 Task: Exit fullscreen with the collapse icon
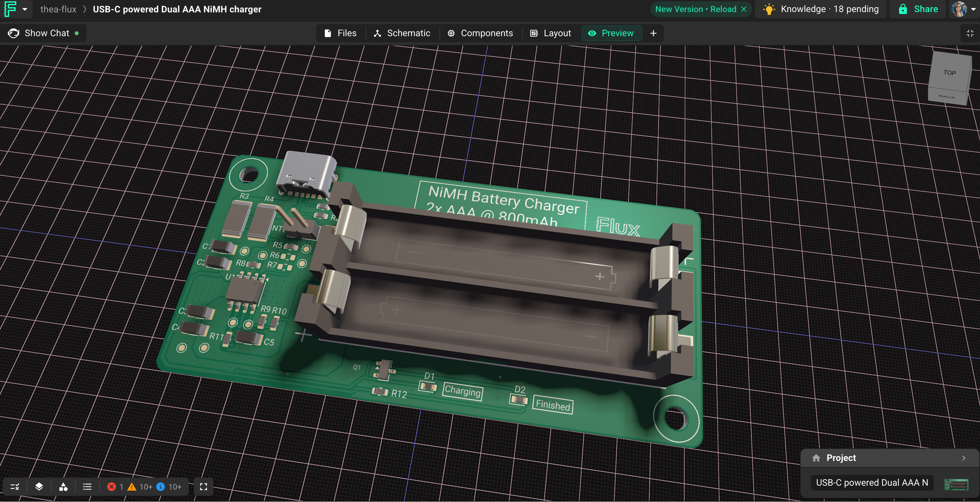click(970, 33)
